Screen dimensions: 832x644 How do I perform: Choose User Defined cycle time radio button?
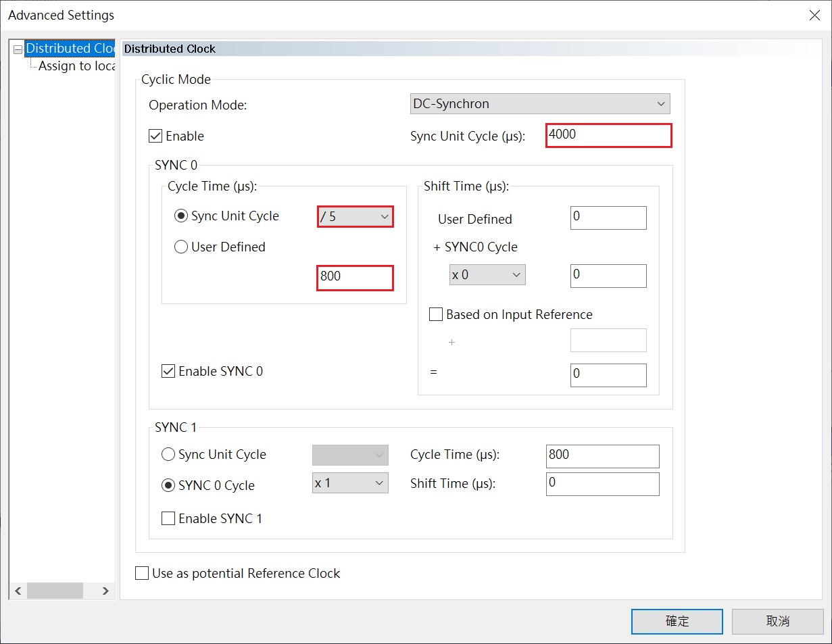181,247
